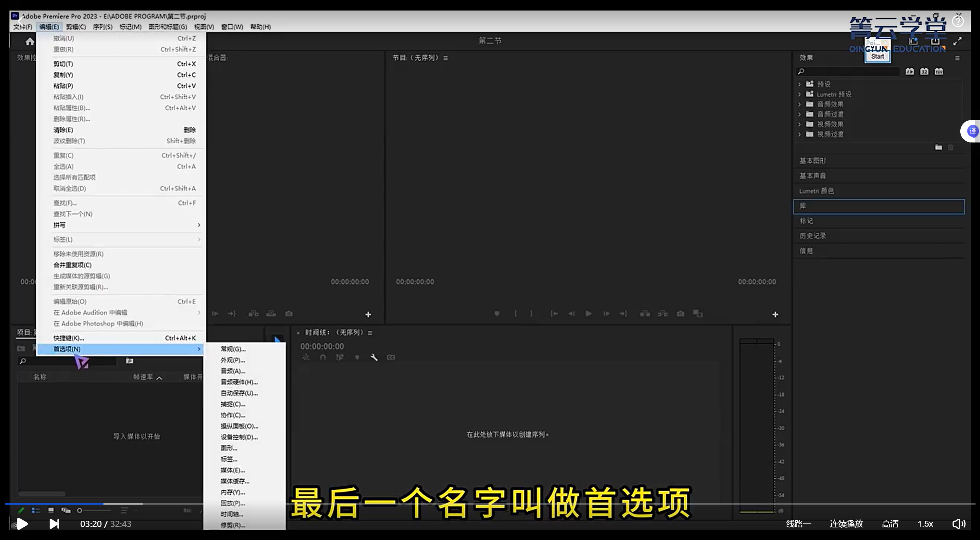Toggle linked selection in timeline
This screenshot has height=540, width=980.
(340, 357)
